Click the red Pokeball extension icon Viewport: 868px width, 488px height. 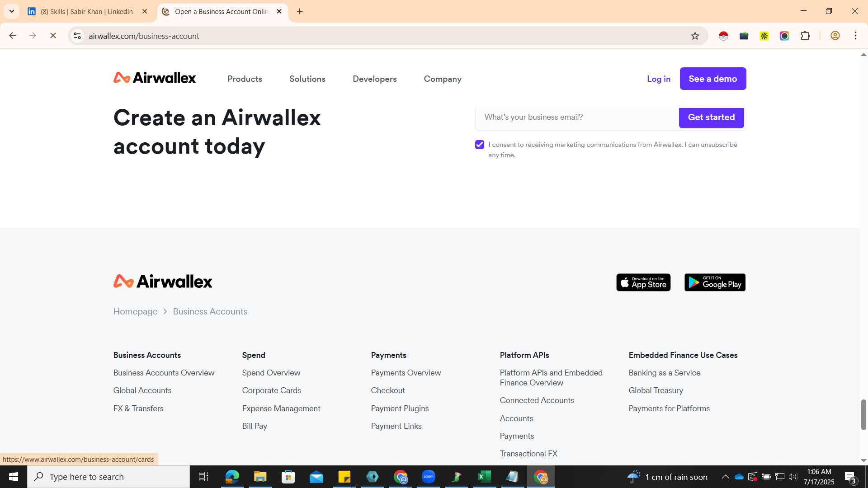[x=723, y=36]
